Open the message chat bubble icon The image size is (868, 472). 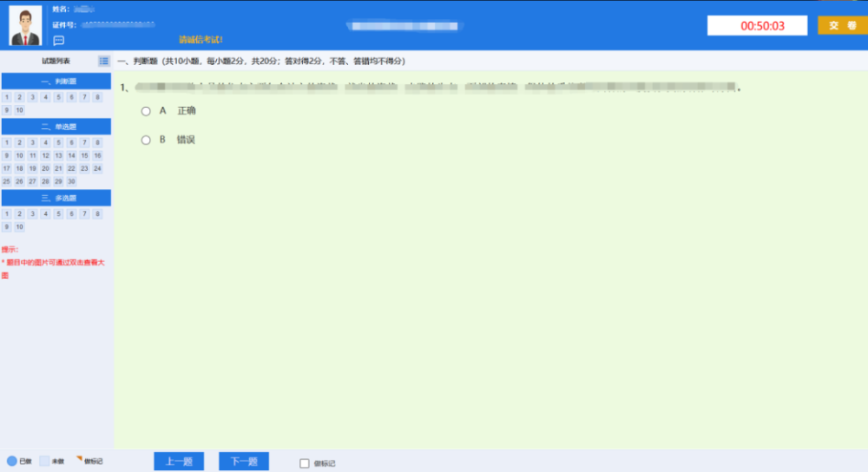pos(59,41)
